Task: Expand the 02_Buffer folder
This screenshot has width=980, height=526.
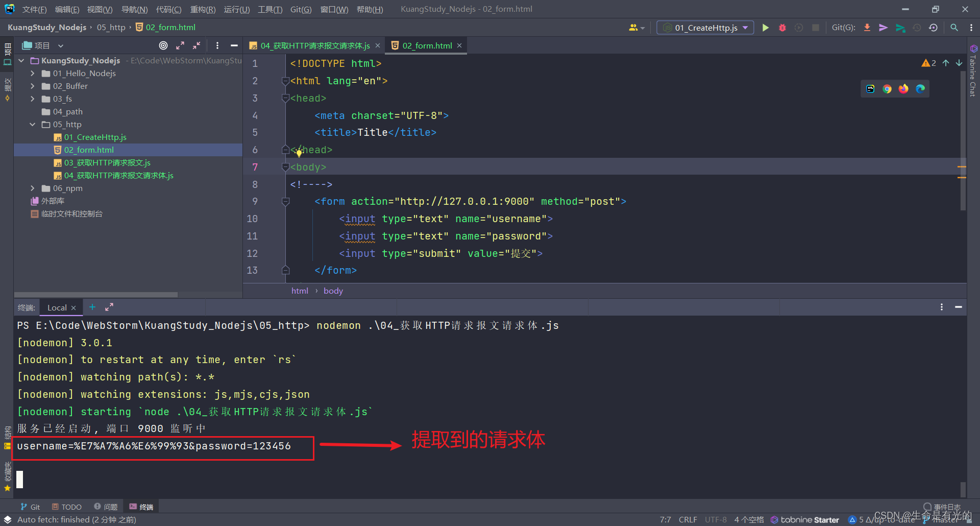Action: (x=33, y=86)
